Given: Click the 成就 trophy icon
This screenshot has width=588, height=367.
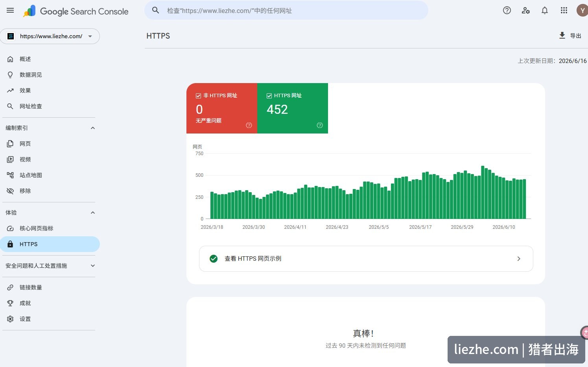Looking at the screenshot, I should pos(10,303).
